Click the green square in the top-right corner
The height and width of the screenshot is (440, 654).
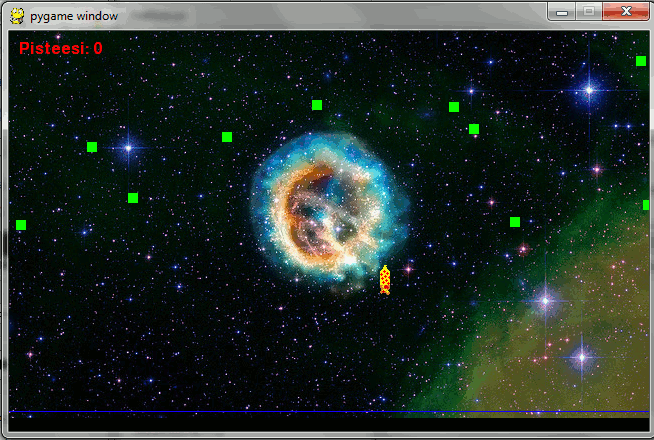tap(641, 61)
